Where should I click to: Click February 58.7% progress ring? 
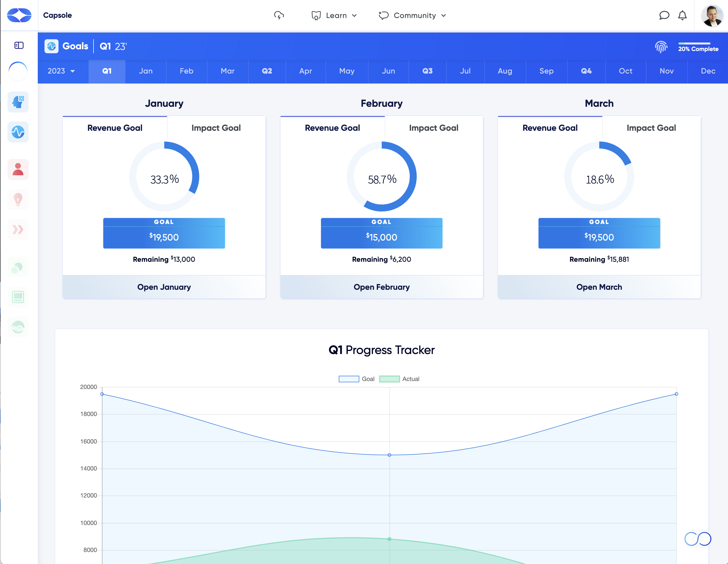point(382,177)
